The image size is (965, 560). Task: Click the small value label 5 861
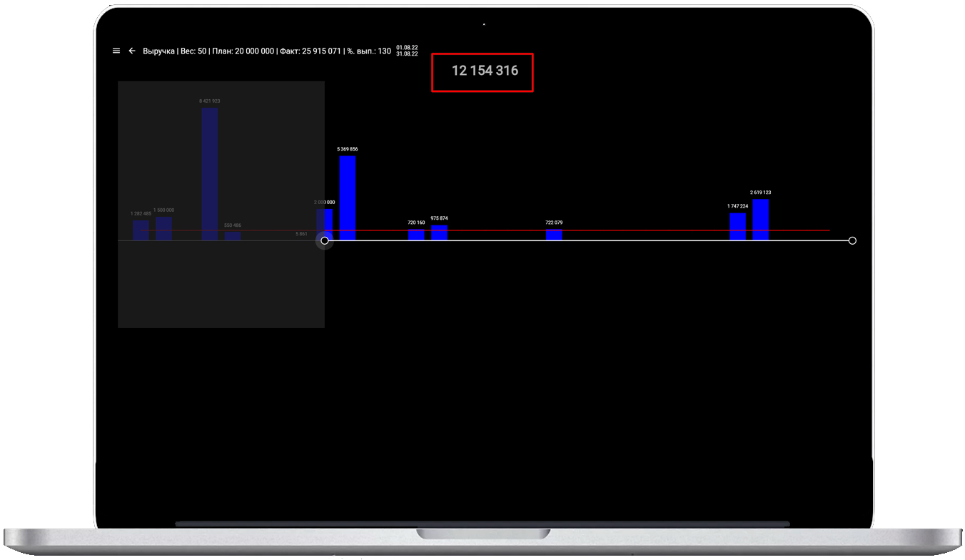tap(301, 234)
